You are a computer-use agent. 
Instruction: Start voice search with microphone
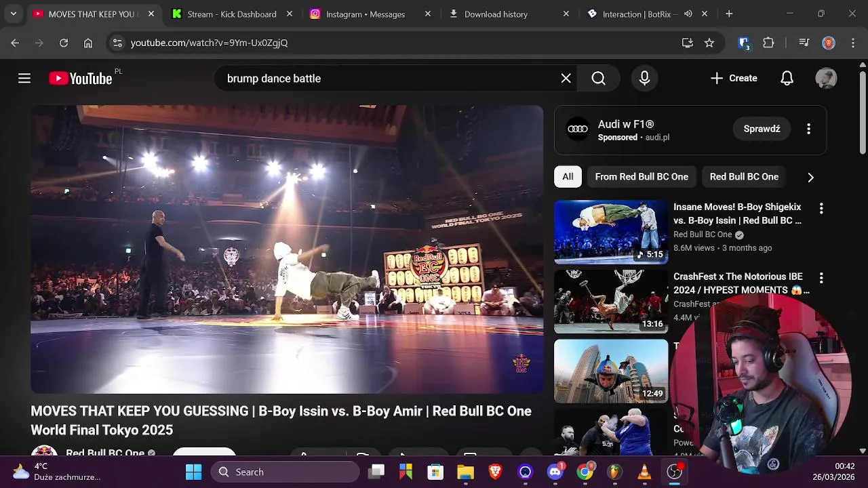coord(645,79)
